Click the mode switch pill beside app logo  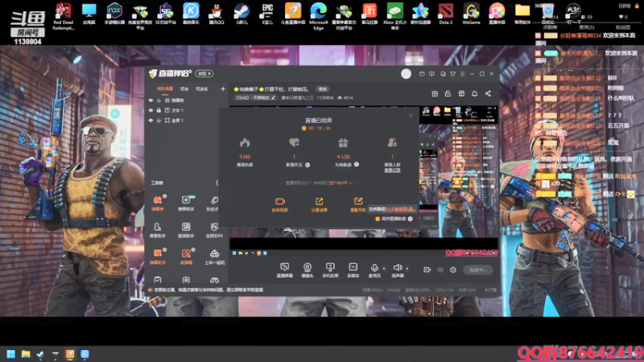[204, 73]
